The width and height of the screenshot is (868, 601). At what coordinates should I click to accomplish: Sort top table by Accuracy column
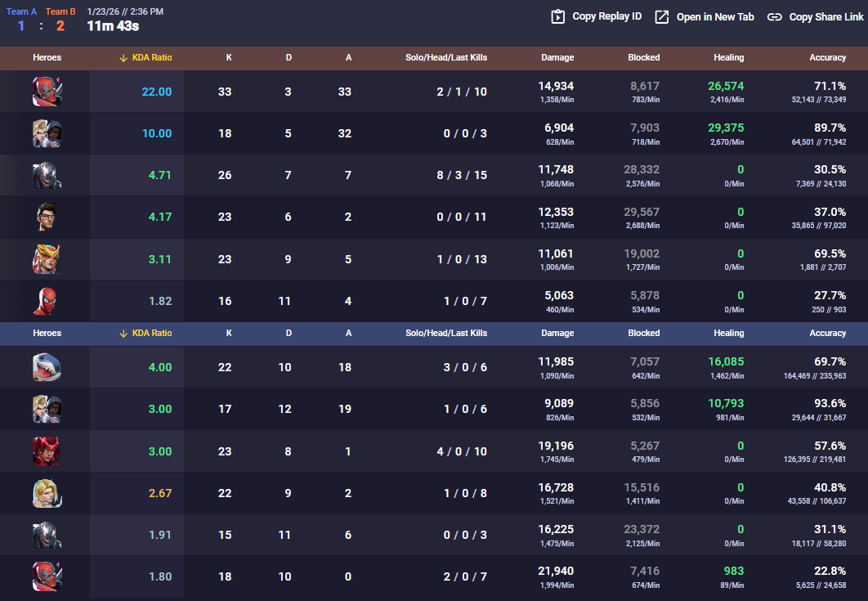[x=828, y=57]
